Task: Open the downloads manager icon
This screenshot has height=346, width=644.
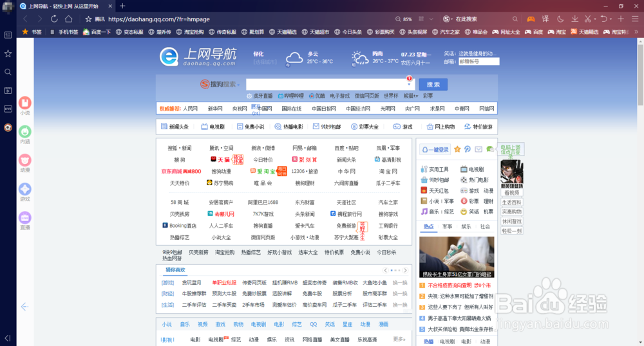Action: coord(574,19)
